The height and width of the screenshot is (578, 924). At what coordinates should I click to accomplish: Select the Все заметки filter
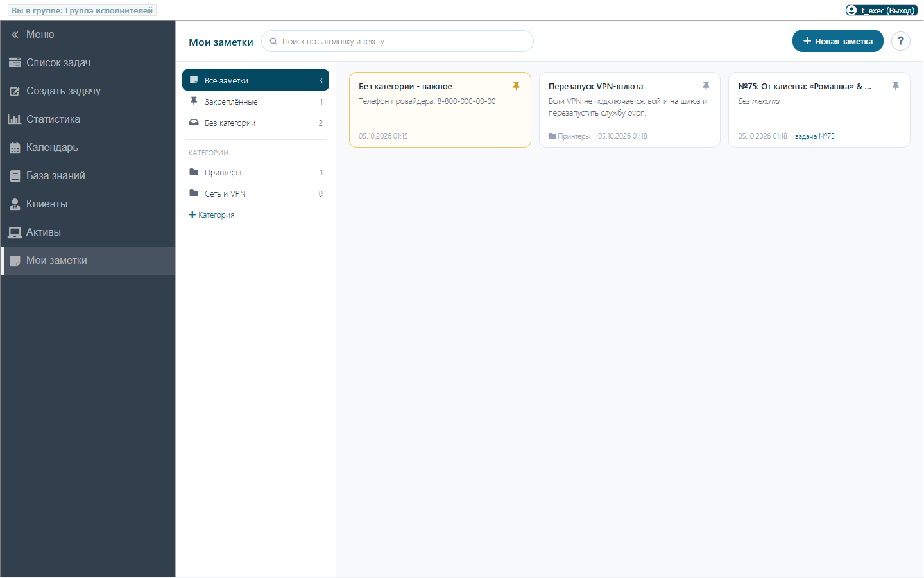pos(255,80)
